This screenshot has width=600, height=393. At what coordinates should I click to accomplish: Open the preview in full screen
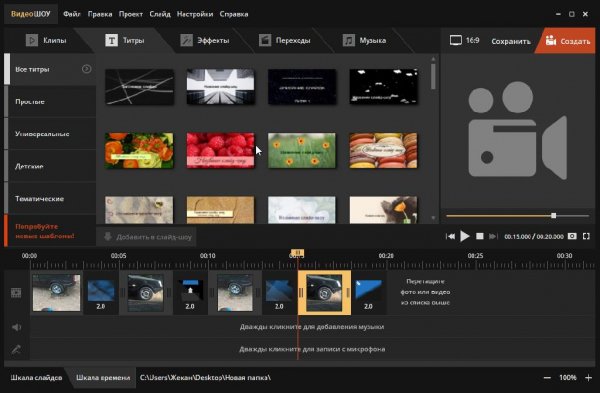(586, 236)
